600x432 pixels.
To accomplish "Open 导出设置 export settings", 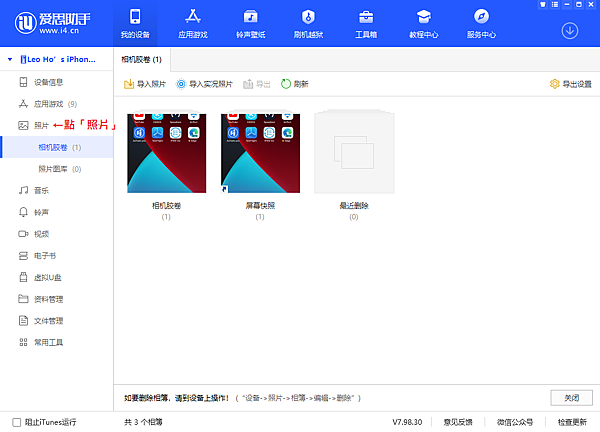I will pos(571,84).
